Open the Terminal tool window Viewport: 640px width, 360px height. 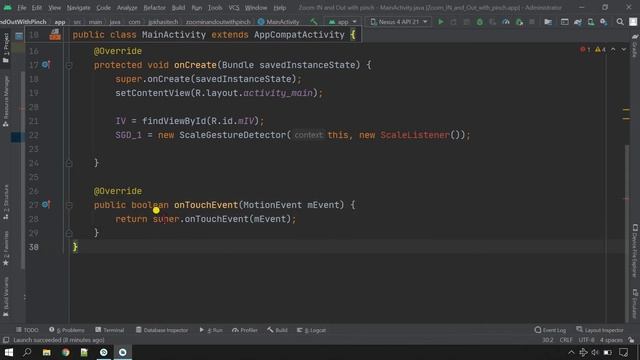pyautogui.click(x=109, y=330)
